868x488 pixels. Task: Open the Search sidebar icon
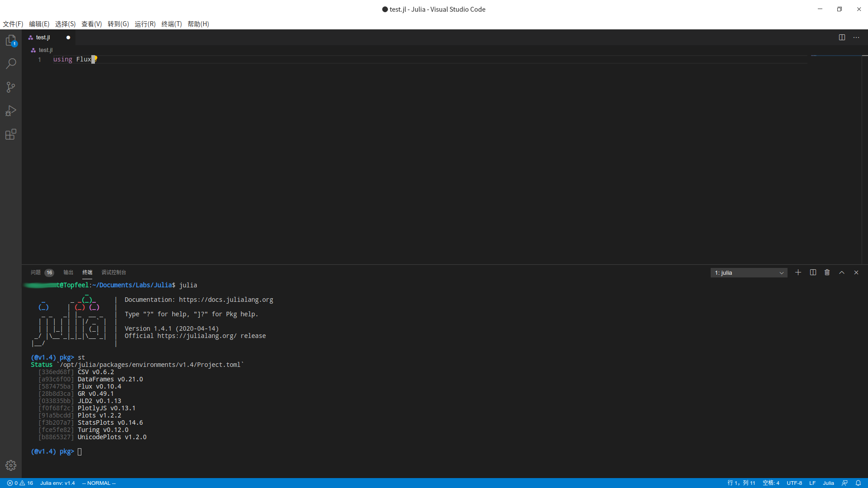point(11,63)
